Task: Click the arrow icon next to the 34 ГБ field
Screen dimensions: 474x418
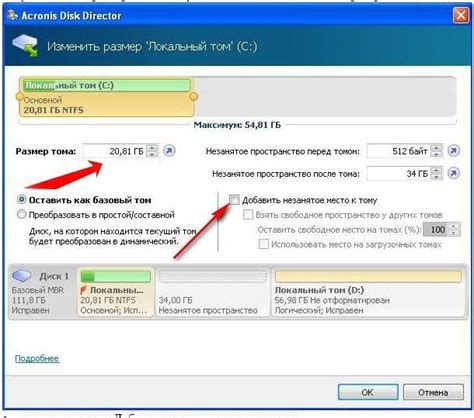Action: (x=453, y=173)
